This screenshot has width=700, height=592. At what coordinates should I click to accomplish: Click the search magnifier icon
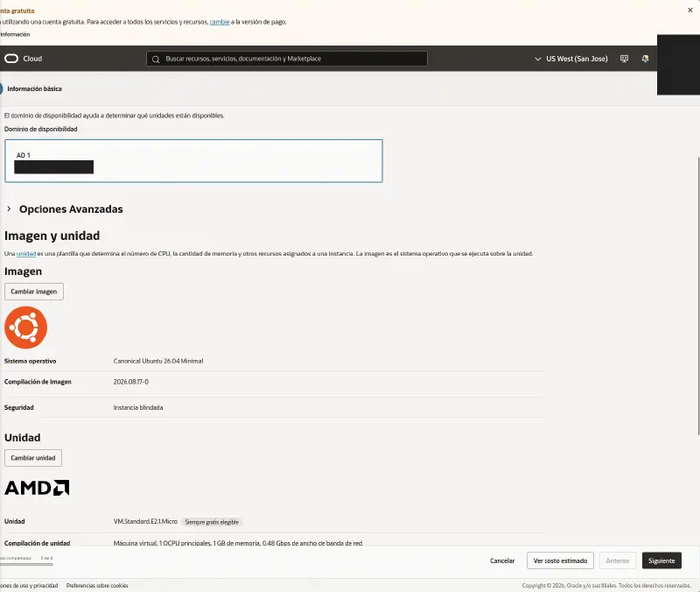(156, 59)
